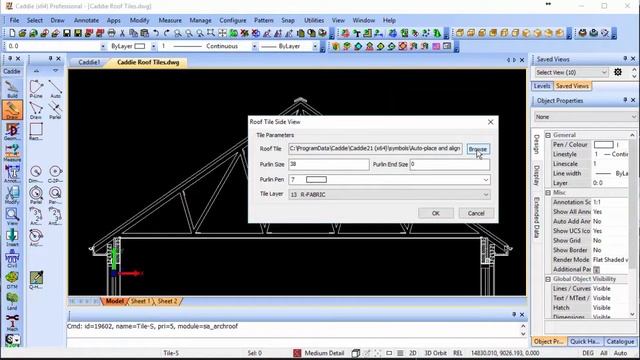Image resolution: width=640 pixels, height=360 pixels.
Task: Switch to the Catalogue tab
Action: point(620,341)
